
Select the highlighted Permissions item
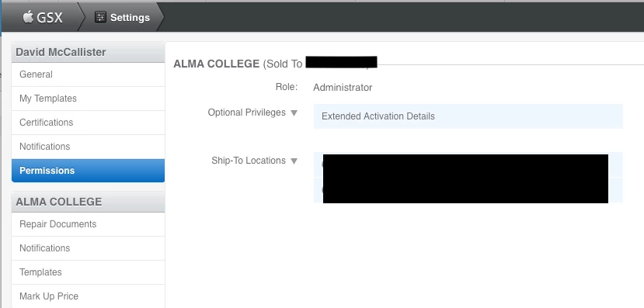88,171
